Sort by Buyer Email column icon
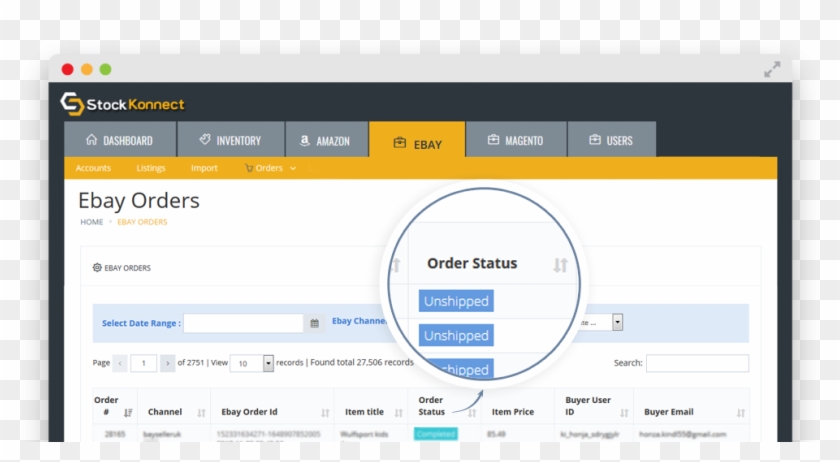 tap(741, 413)
